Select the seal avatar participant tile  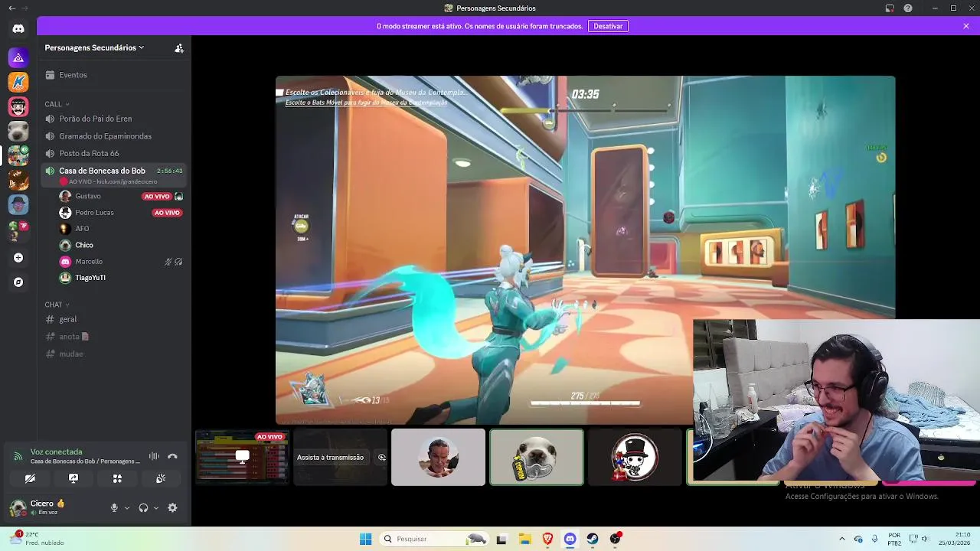click(537, 457)
